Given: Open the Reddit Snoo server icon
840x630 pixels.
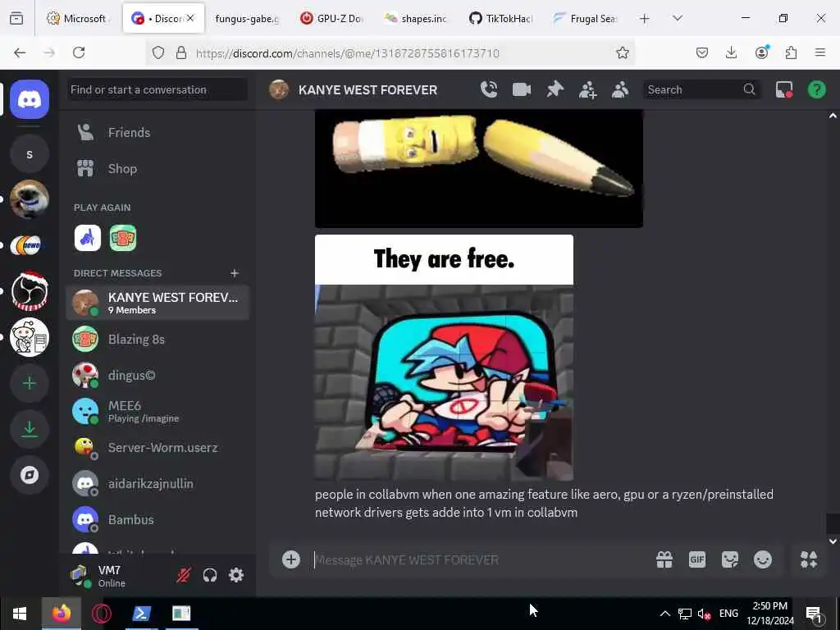Looking at the screenshot, I should (x=30, y=337).
